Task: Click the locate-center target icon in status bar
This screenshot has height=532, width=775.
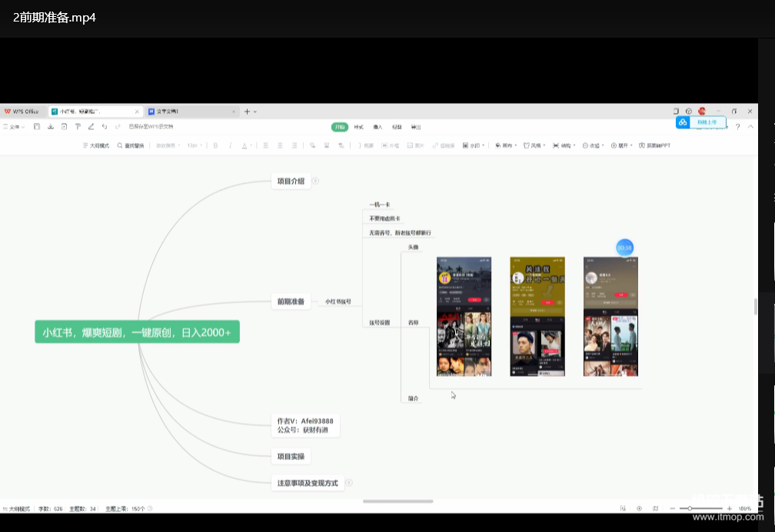Action: pos(639,508)
